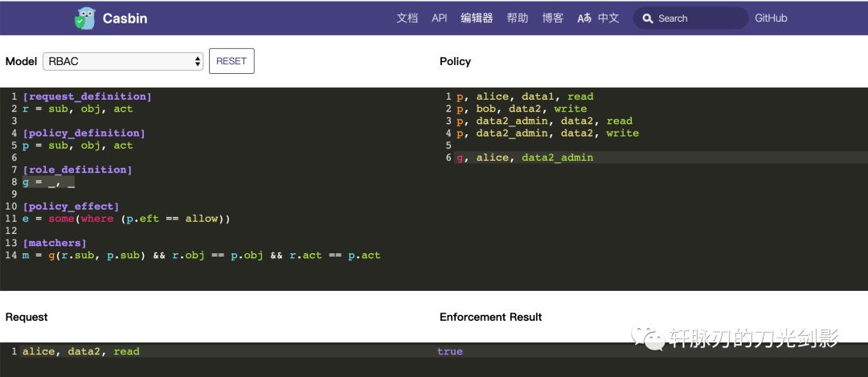Viewport: 868px width, 377px height.
Task: Click the Casbin owl logo icon
Action: [x=84, y=18]
